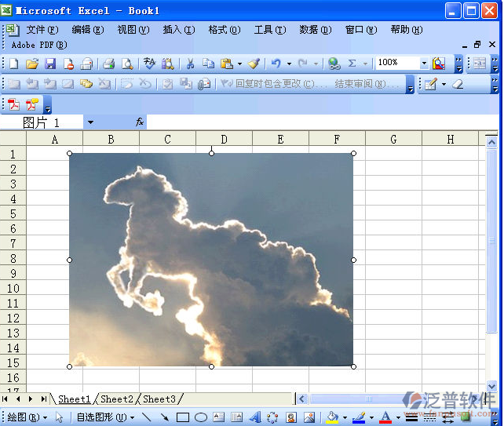Save the workbook with floppy icon
504x426 pixels.
click(50, 64)
